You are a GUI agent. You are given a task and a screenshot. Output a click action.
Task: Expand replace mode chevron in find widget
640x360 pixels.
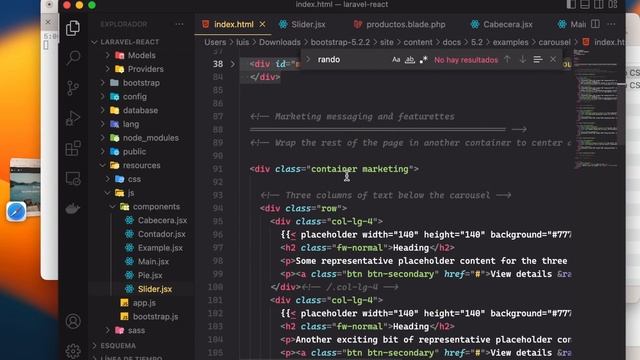pyautogui.click(x=308, y=60)
